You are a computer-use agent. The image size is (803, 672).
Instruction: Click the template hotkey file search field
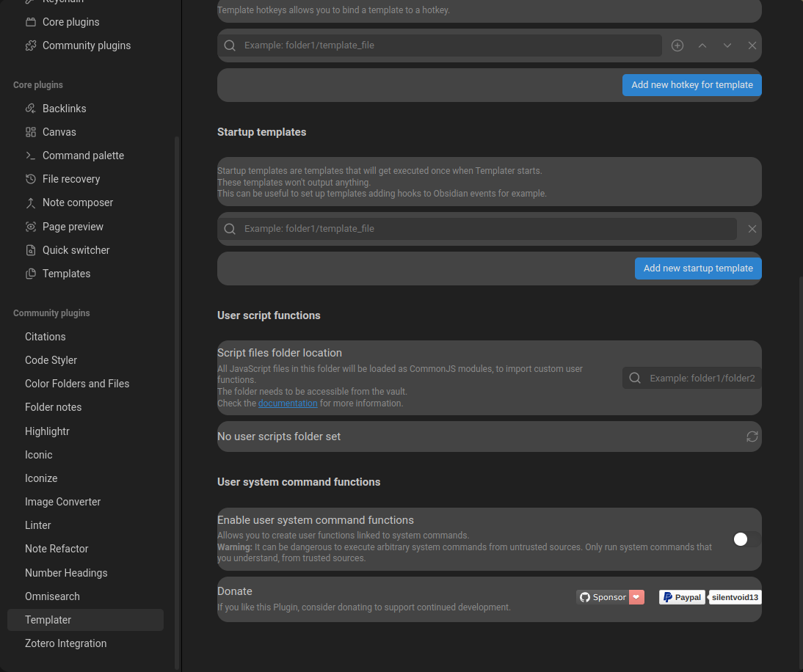click(448, 45)
